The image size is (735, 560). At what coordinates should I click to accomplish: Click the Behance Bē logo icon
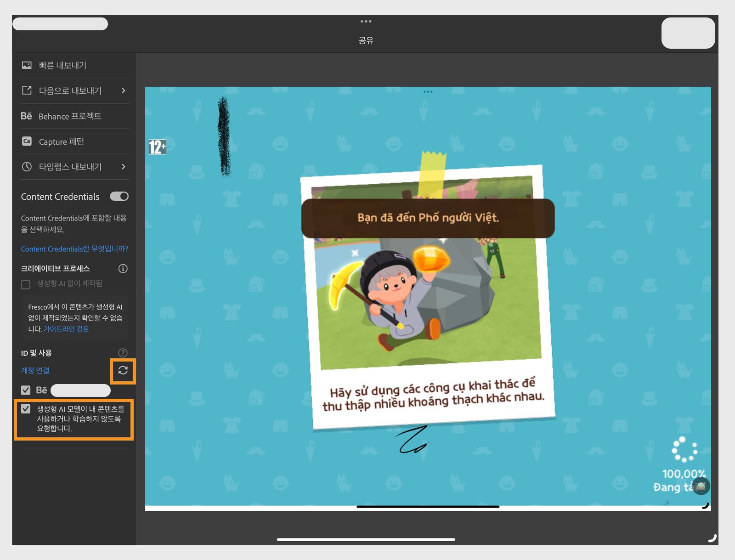tap(26, 116)
